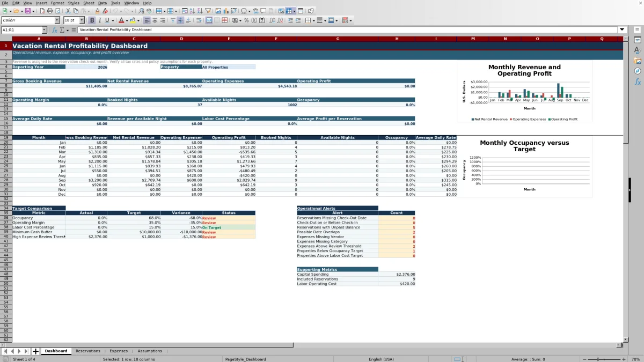
Task: Click the AutoFilter funnel icon
Action: pyautogui.click(x=208, y=11)
